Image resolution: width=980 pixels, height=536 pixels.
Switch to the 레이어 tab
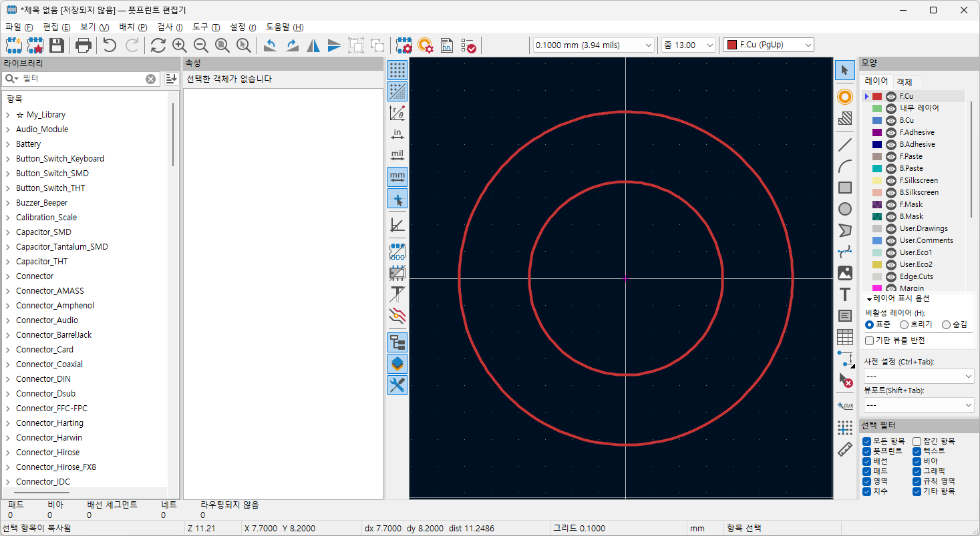coord(876,81)
